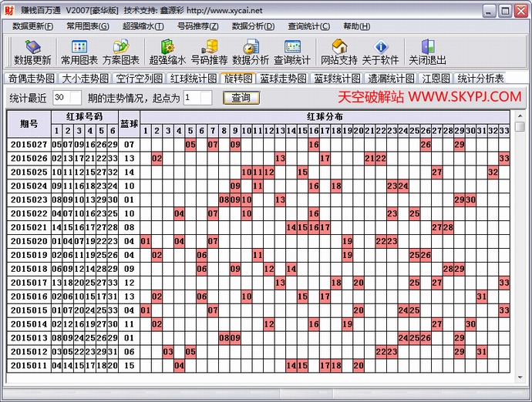
Task: Click the 数据更新 toolbar icon
Action: coord(32,52)
